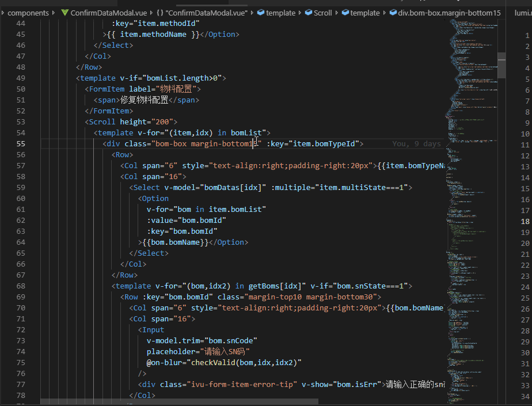Click line number 55 in gutter

point(21,143)
